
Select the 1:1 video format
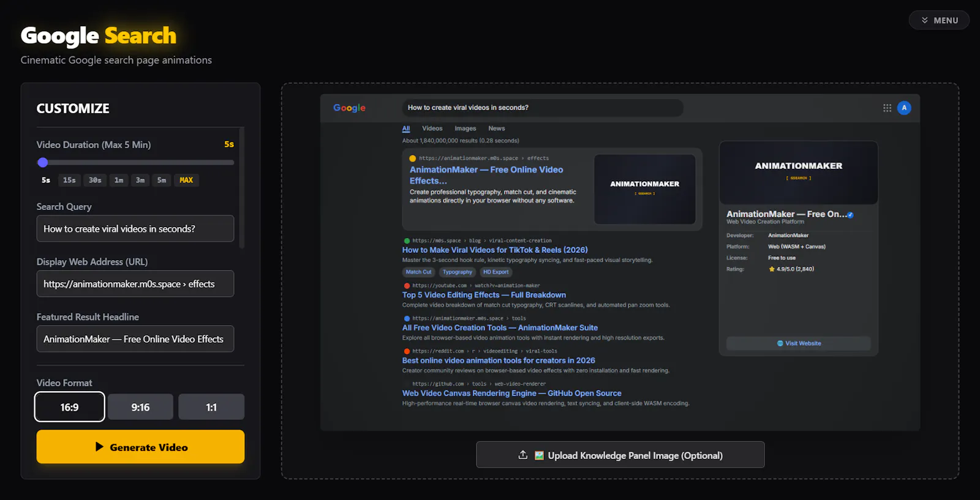pyautogui.click(x=211, y=407)
